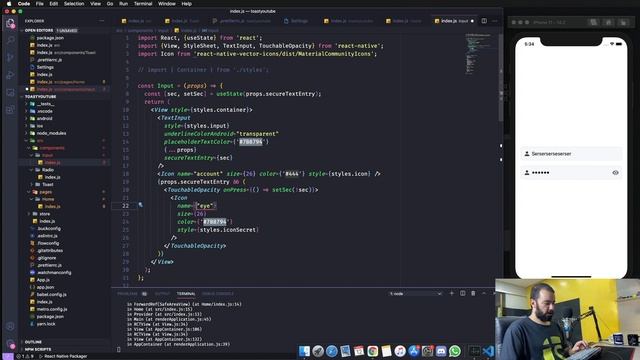Open the Terminal menu in menu bar
The image size is (640, 360).
pos(143,4)
